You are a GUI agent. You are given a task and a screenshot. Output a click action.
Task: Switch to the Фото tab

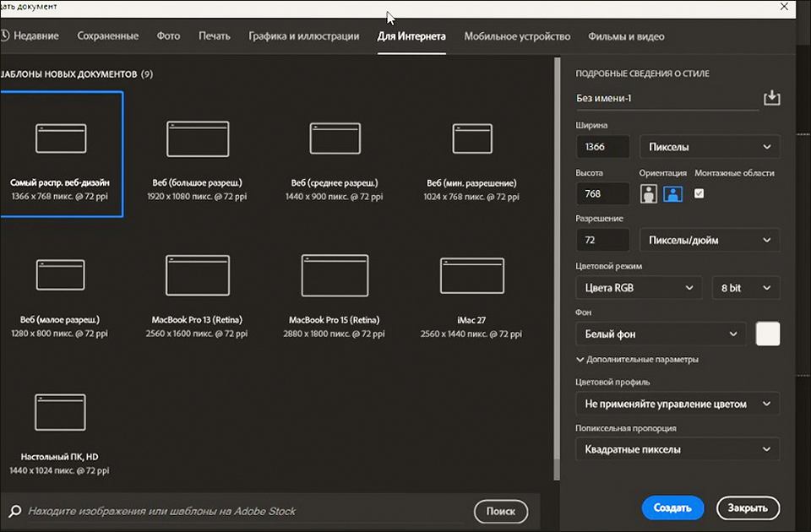[x=169, y=36]
